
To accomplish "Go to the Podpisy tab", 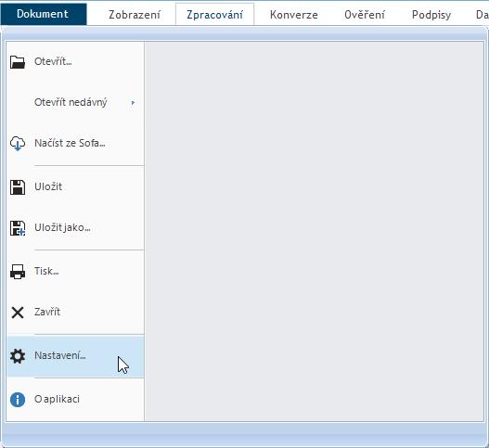I will 431,15.
